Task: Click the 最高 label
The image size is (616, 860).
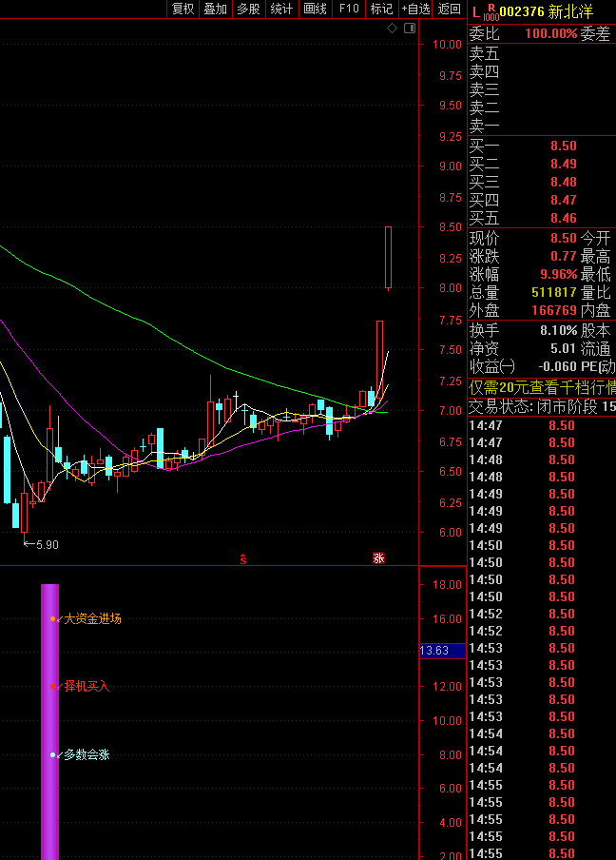Action: pos(595,257)
